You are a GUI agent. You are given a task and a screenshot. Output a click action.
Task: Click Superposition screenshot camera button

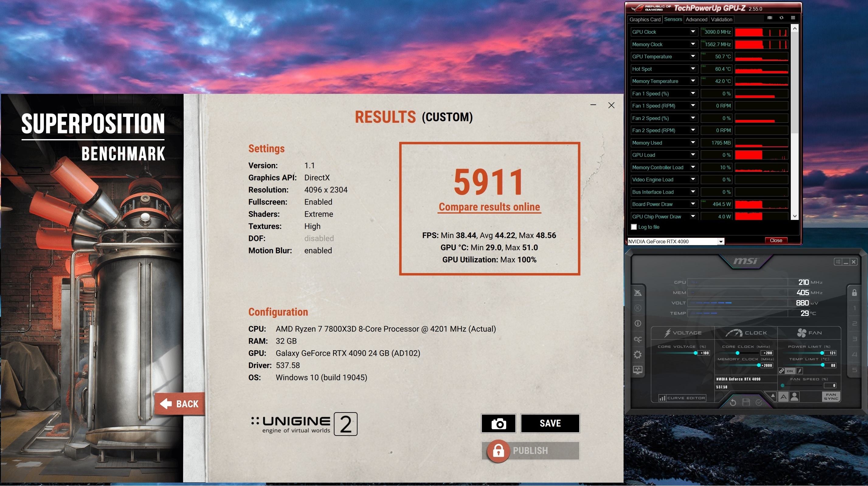[x=498, y=423]
